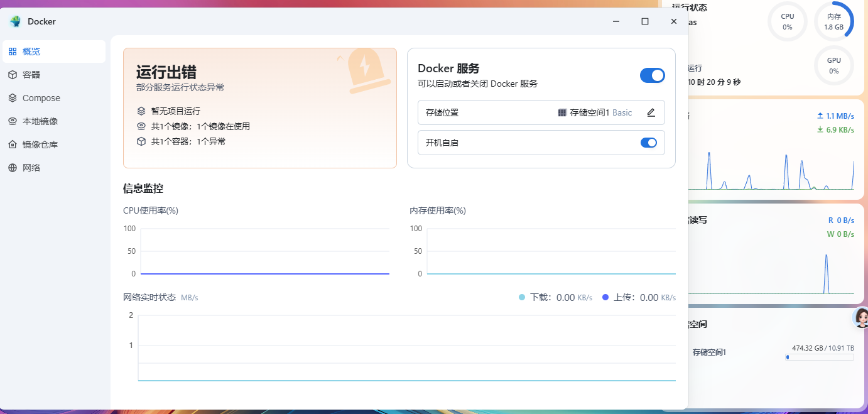
Task: Click the desktop network traffic graph
Action: pyautogui.click(x=772, y=170)
